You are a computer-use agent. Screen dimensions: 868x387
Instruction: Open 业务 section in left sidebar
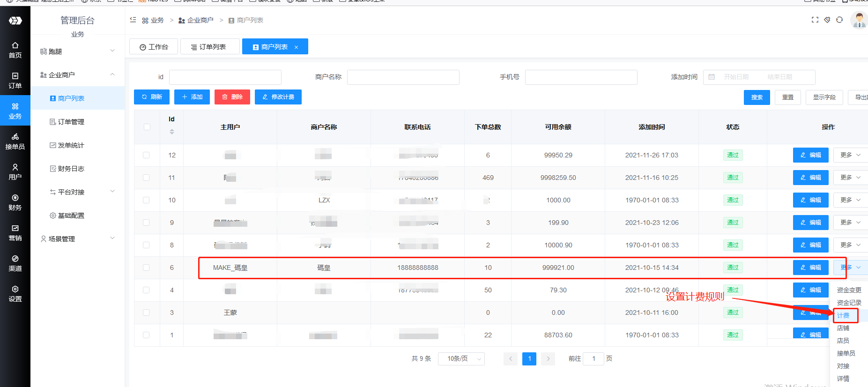[x=15, y=111]
